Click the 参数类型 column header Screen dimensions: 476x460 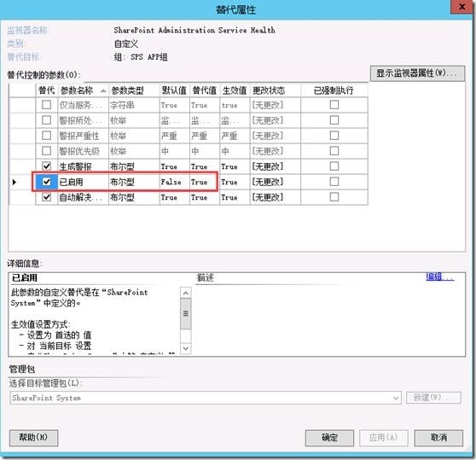coord(134,90)
